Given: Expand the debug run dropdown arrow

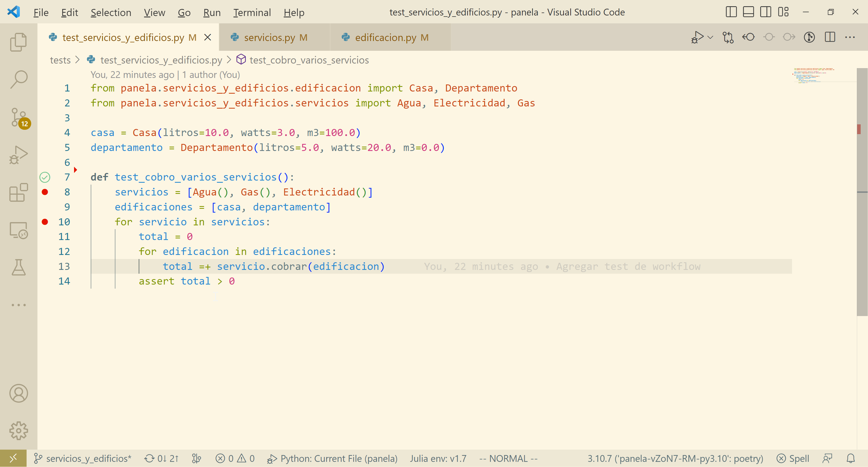Looking at the screenshot, I should 710,37.
